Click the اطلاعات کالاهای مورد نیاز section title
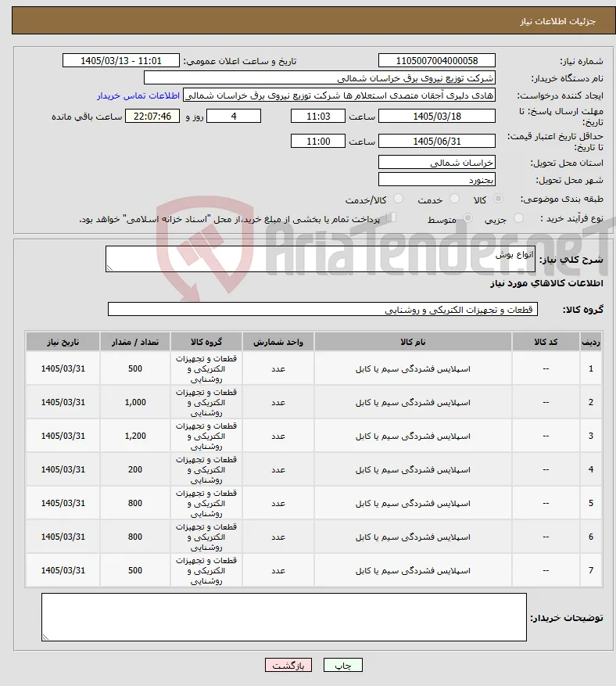 click(x=546, y=283)
